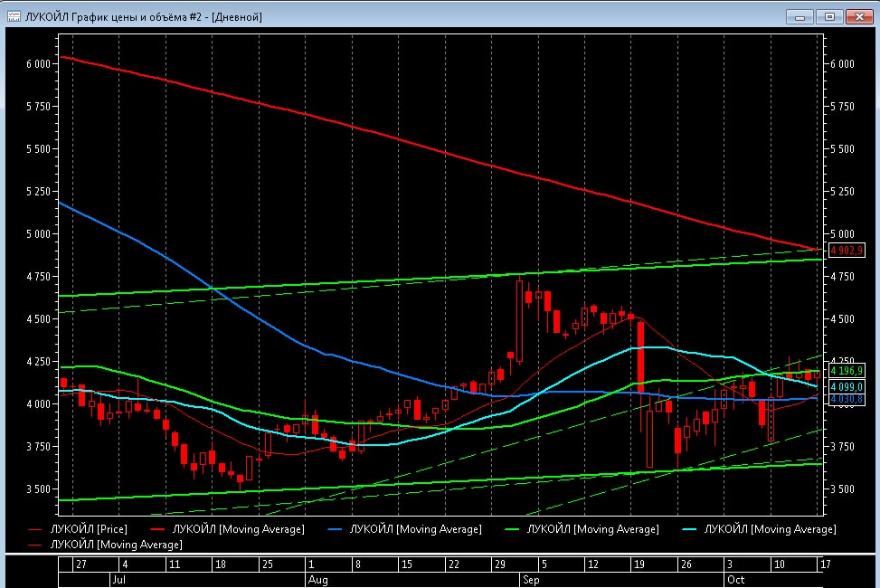
Task: Click the green 4 196,9 price label
Action: 847,371
